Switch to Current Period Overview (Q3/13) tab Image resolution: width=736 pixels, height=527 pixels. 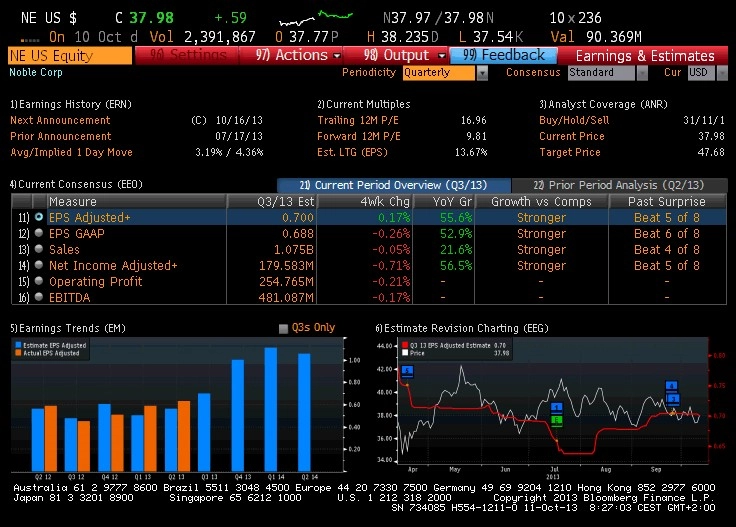tap(393, 185)
